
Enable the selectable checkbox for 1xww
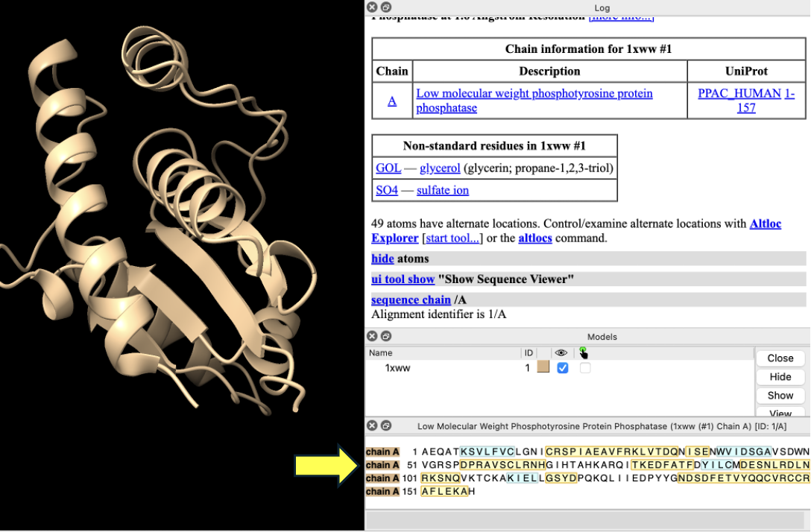[585, 368]
